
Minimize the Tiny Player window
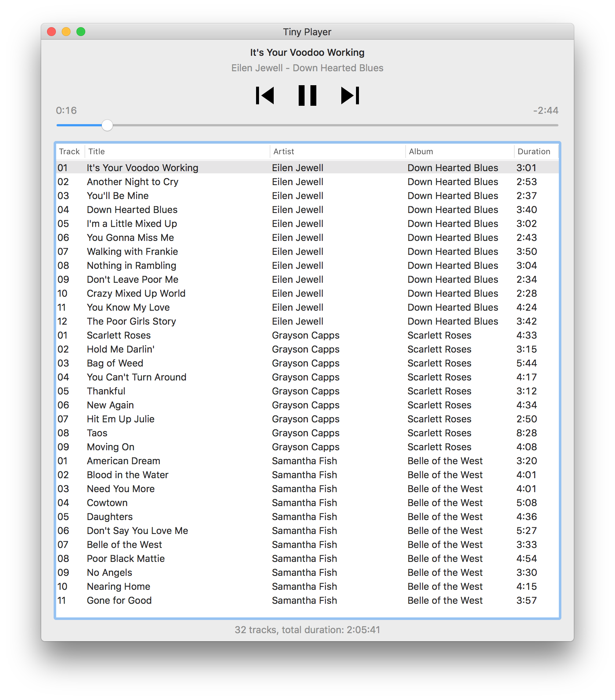tap(66, 32)
